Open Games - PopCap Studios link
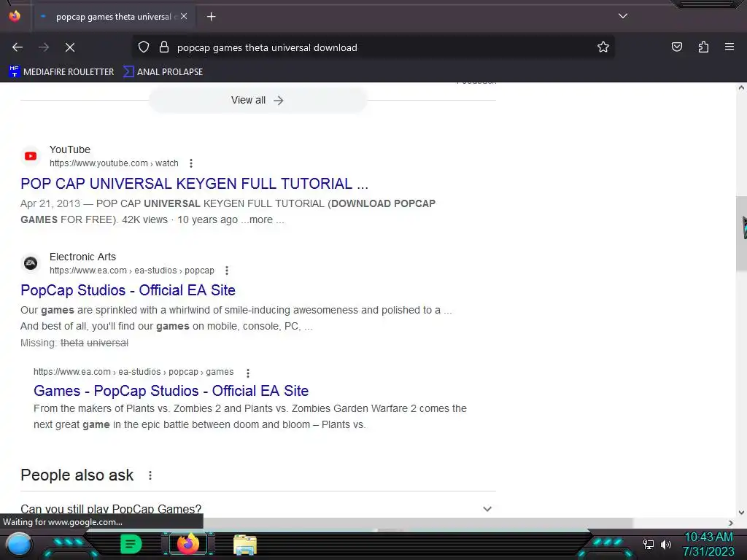The image size is (747, 560). click(171, 391)
